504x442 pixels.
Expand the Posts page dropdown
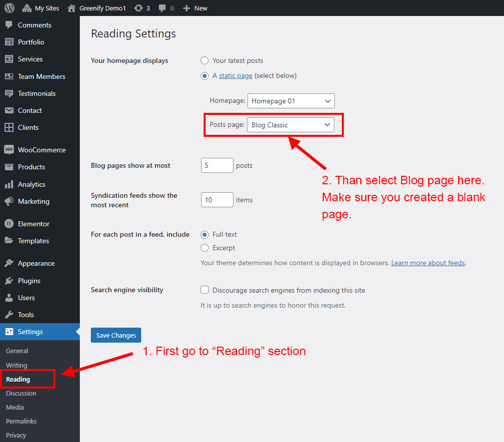(291, 125)
